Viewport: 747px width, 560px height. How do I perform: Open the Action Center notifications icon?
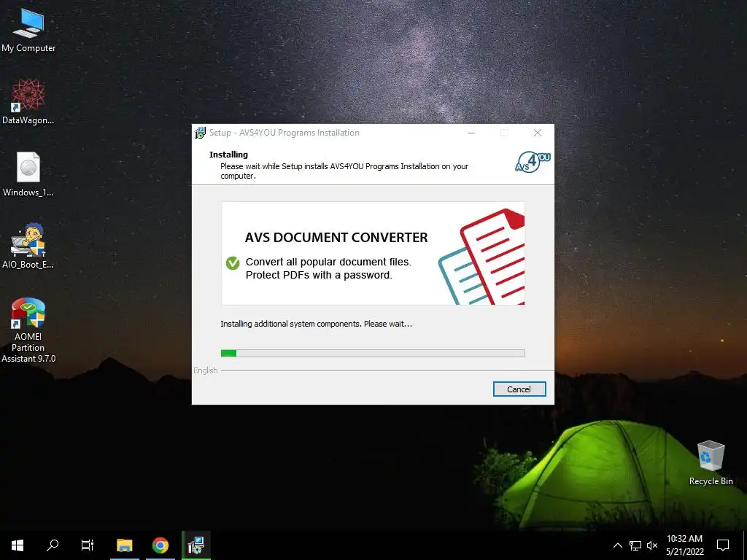[x=723, y=545]
